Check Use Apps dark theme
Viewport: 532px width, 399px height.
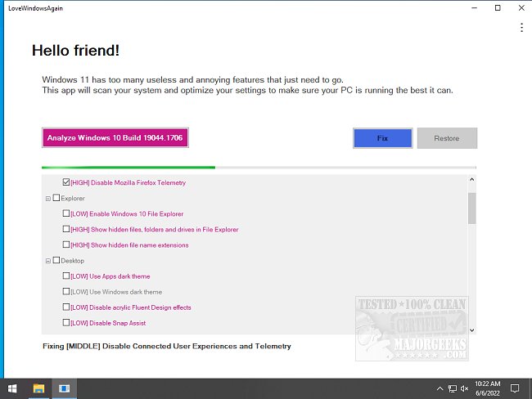(66, 276)
